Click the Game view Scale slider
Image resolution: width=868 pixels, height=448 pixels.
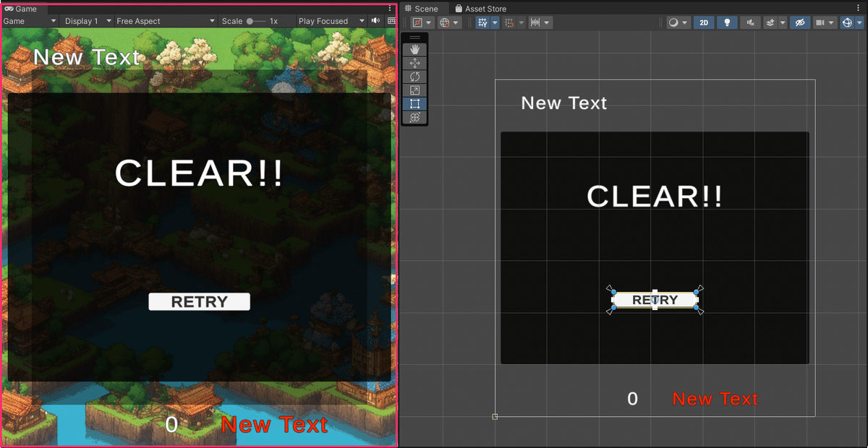coord(256,21)
